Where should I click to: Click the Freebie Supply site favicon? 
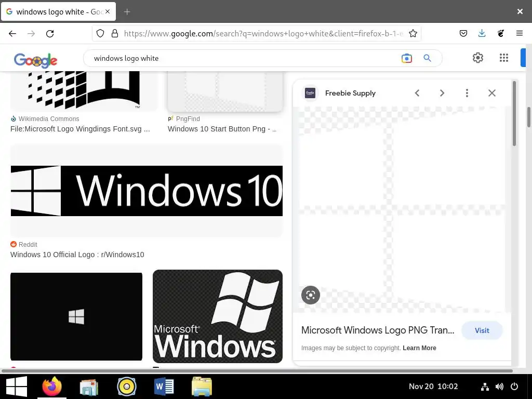tap(310, 93)
